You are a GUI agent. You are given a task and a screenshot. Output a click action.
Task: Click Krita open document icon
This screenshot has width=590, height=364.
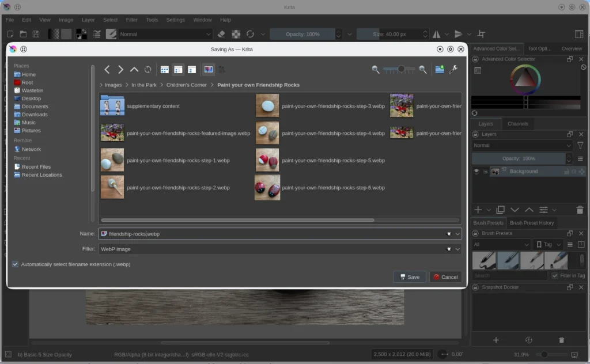(23, 34)
